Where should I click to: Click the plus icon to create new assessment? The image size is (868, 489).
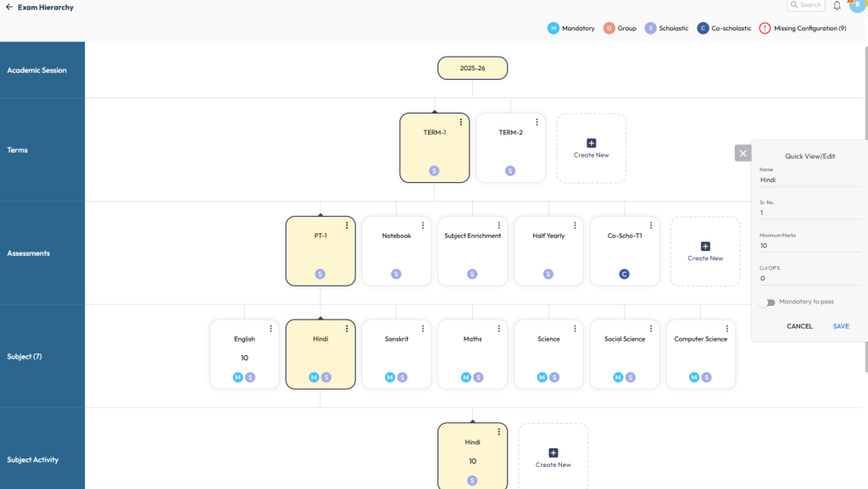tap(705, 247)
